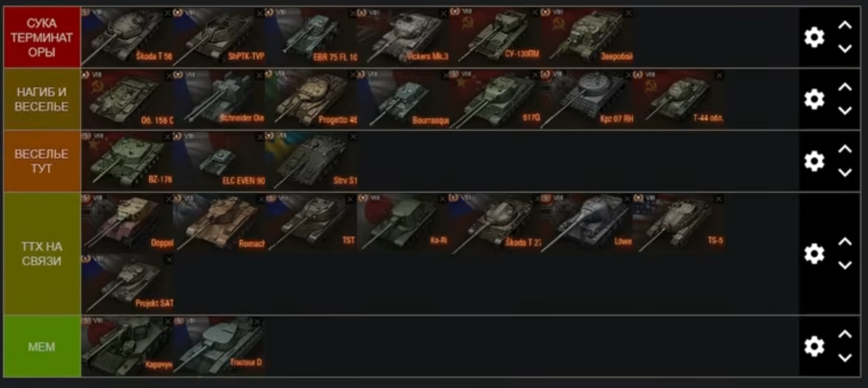Click the Löwe tank thumbnail
Viewport: 868px width, 388px height.
click(587, 222)
